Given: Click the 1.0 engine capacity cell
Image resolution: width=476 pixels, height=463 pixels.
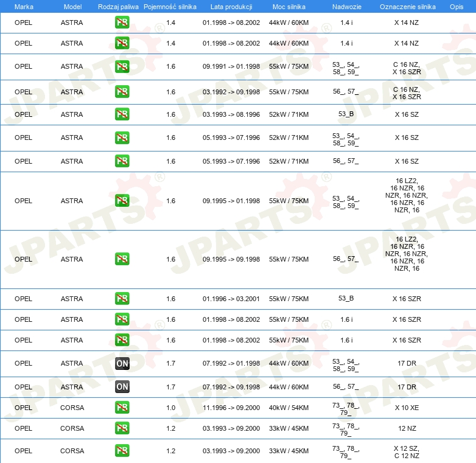Looking at the screenshot, I should [170, 408].
